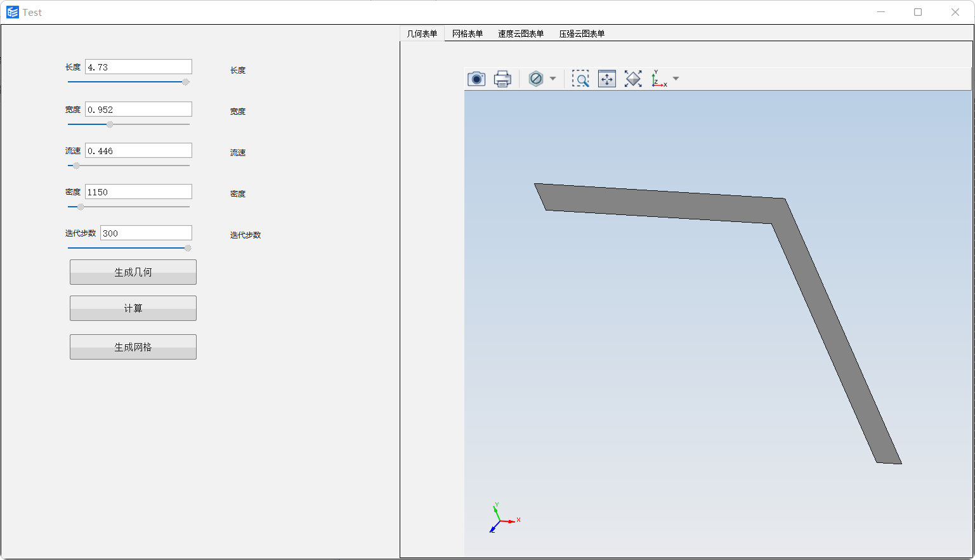Open the dropdown arrow beside the clipping icon
Screen dimensions: 975x560
(x=553, y=79)
